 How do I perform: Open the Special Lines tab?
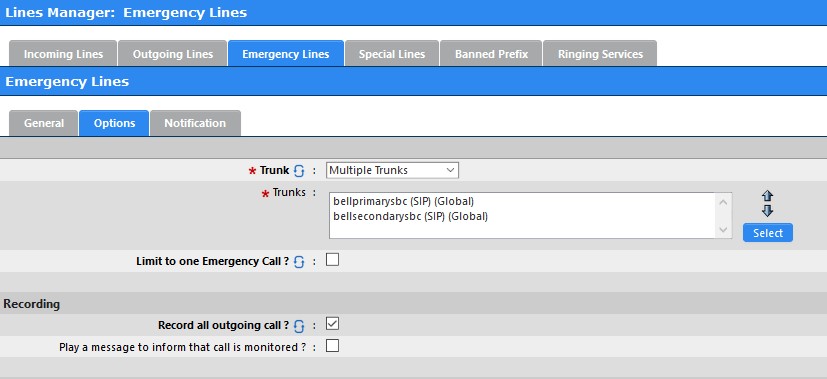pyautogui.click(x=392, y=54)
